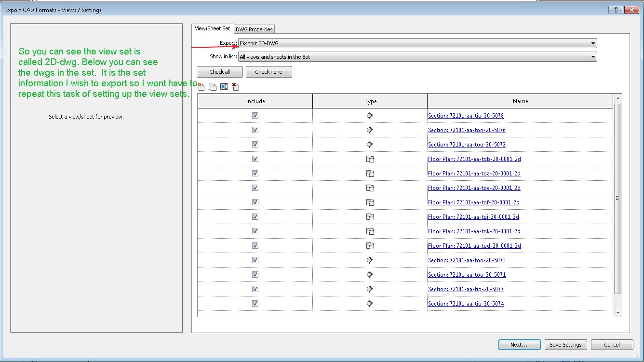Click floor plan type icon for 72101-aa-tob-20-0001
The height and width of the screenshot is (362, 644).
(370, 159)
